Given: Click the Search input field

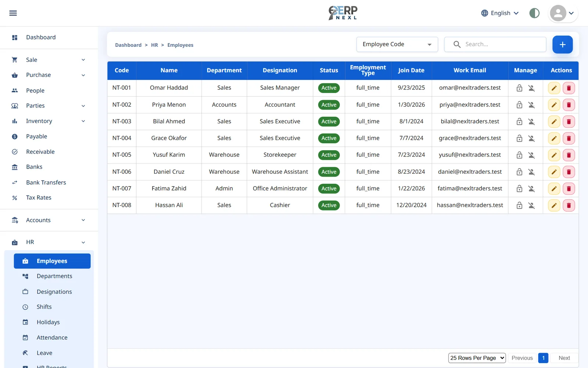Looking at the screenshot, I should click(x=495, y=44).
